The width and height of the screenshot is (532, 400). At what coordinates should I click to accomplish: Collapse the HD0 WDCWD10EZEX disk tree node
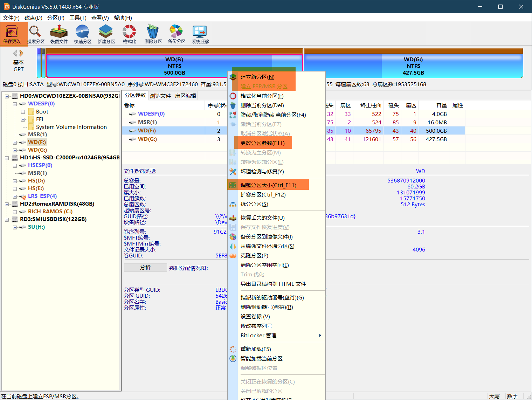click(7, 96)
